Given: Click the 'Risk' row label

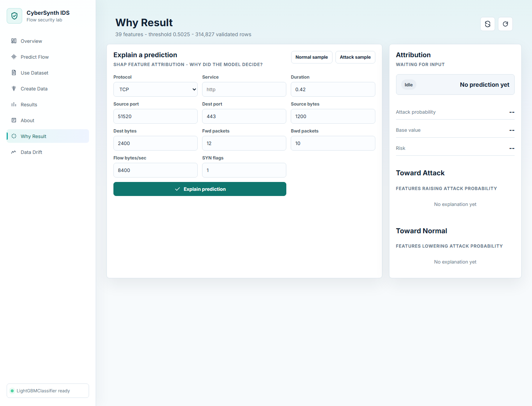Looking at the screenshot, I should [x=400, y=148].
